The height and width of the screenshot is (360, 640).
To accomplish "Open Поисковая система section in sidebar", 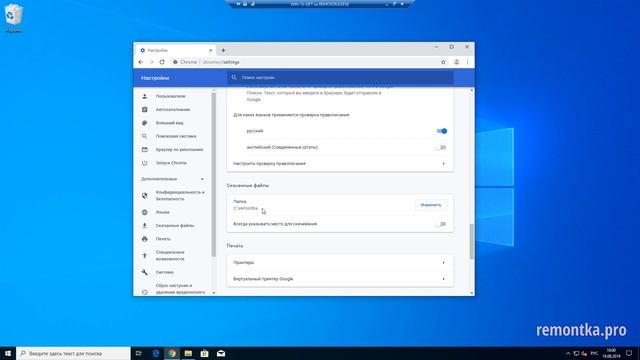I will pos(176,136).
